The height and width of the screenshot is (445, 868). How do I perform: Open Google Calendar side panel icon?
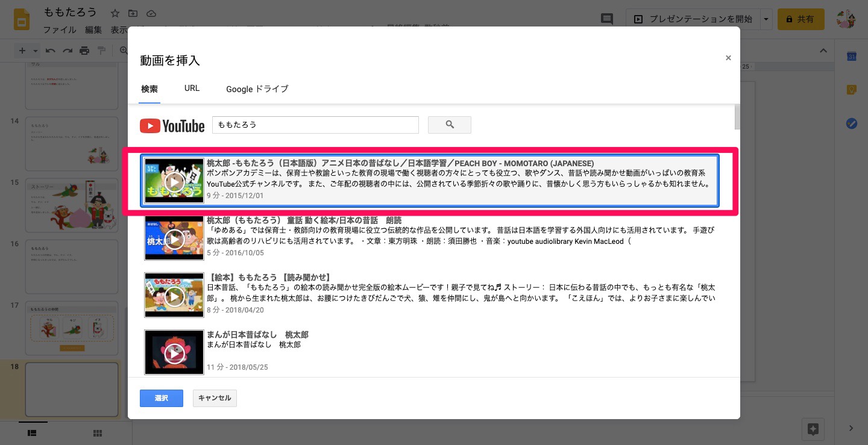pyautogui.click(x=852, y=56)
